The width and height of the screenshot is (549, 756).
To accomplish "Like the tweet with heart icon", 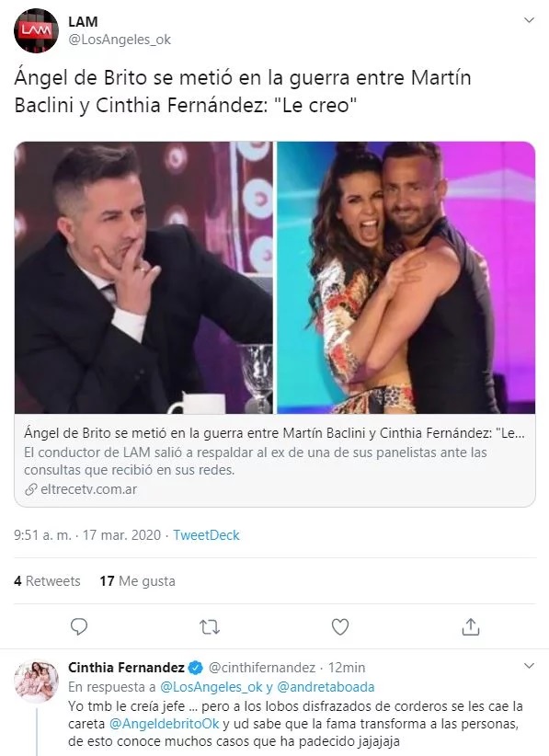I will [340, 627].
